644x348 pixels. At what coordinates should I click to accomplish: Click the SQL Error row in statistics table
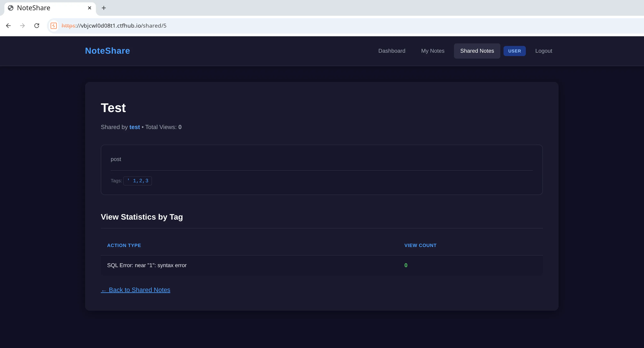(147, 265)
